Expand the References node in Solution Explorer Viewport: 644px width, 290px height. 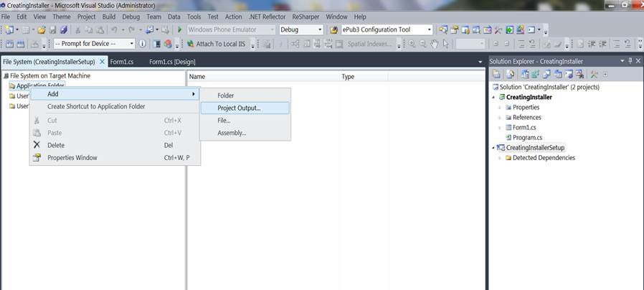(x=499, y=118)
